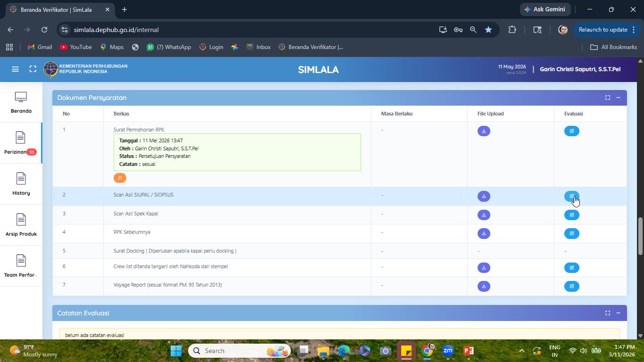
Task: Toggle fullscreen mode in SIMLALA header
Action: pyautogui.click(x=33, y=69)
